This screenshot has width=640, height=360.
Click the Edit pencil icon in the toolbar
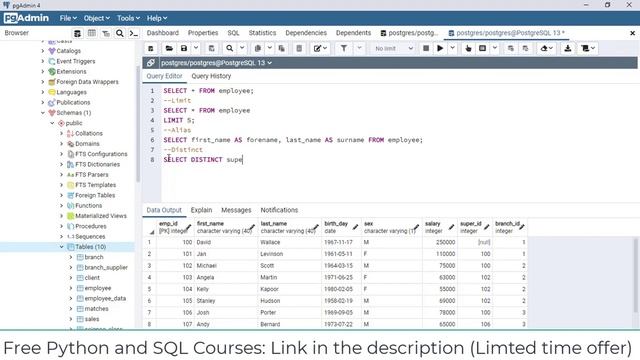[x=318, y=48]
